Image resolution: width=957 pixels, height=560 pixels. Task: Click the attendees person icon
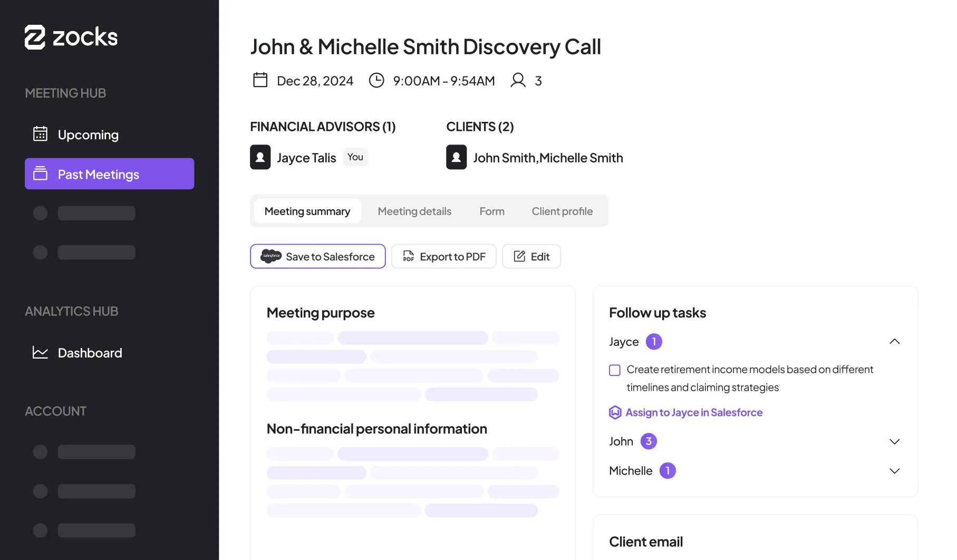point(518,80)
